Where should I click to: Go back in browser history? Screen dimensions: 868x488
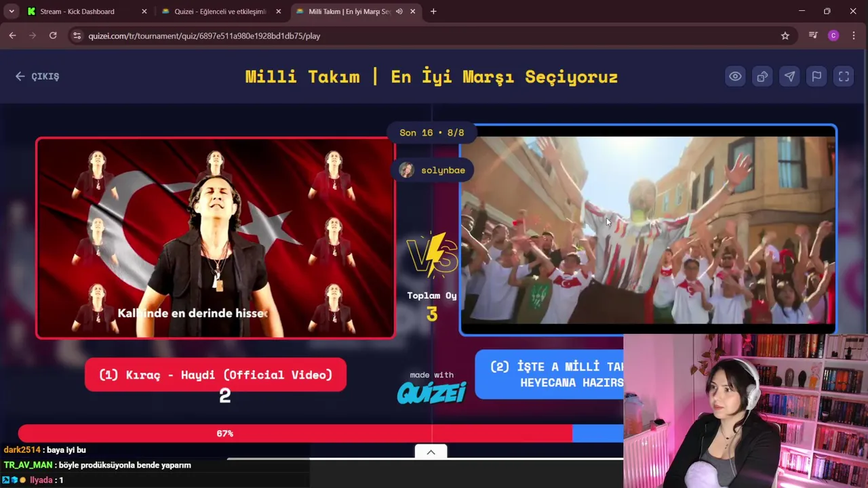[12, 36]
